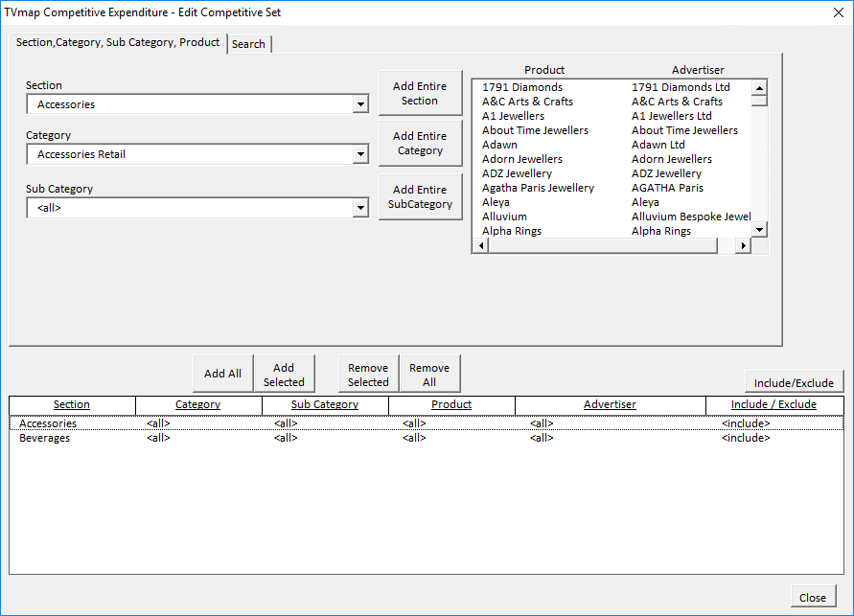The width and height of the screenshot is (854, 616).
Task: Select the Beverages row in competitive set
Action: [x=427, y=438]
